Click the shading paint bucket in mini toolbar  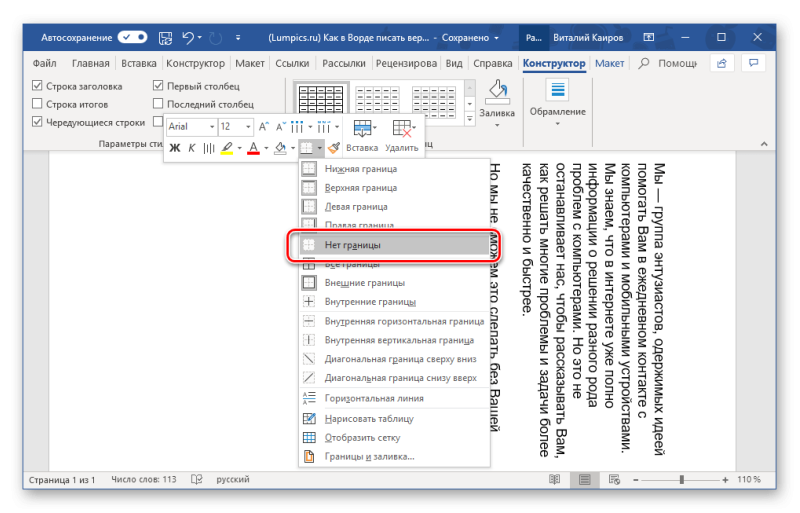(x=280, y=148)
